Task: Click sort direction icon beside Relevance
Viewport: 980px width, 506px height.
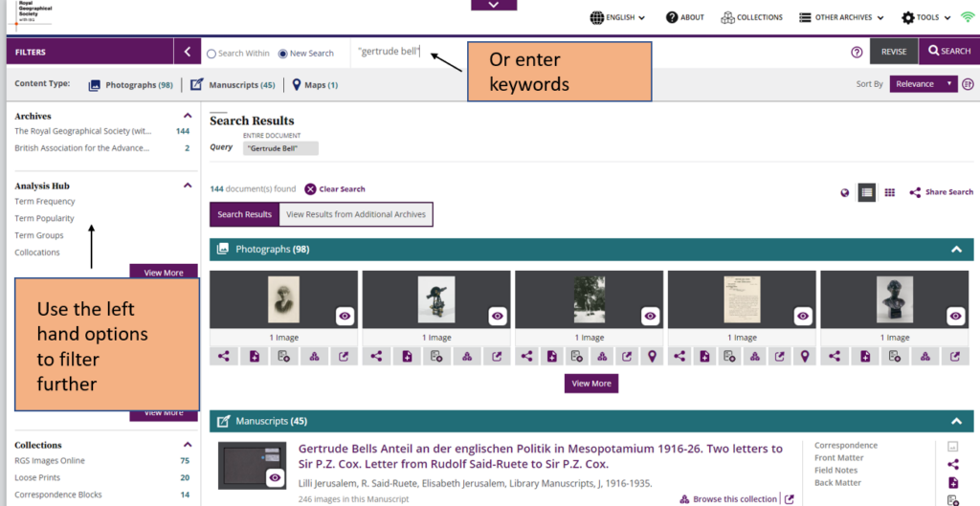Action: (968, 84)
